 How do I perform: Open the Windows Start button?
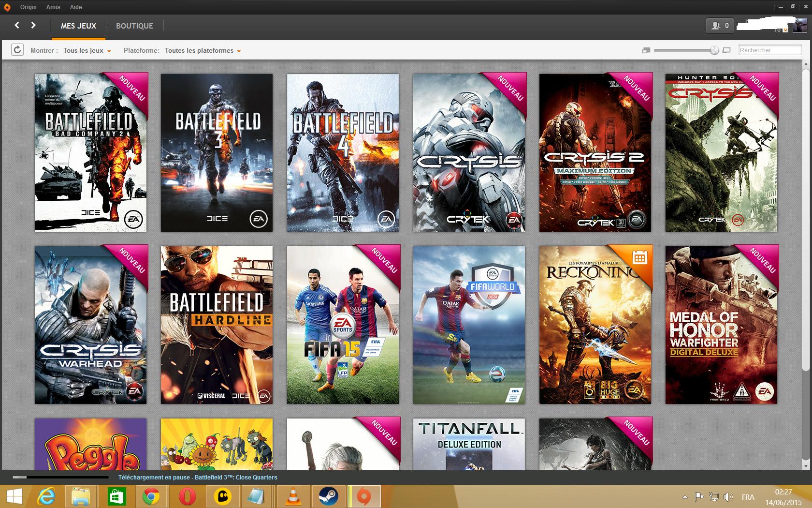pyautogui.click(x=14, y=497)
